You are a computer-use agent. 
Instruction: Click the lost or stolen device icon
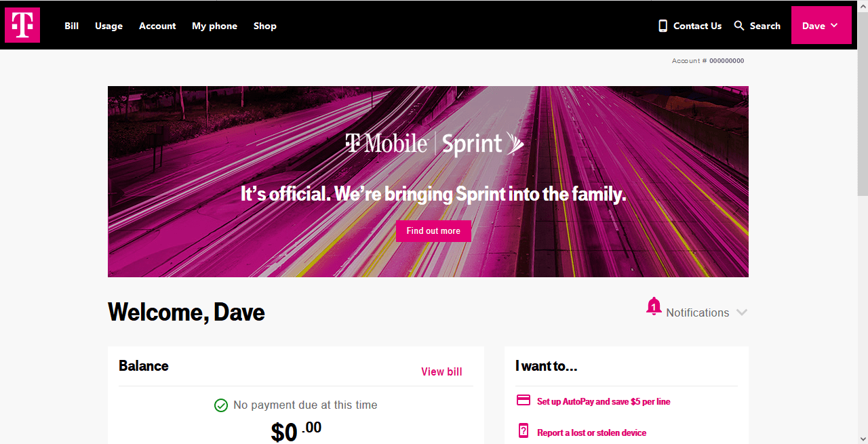tap(524, 430)
